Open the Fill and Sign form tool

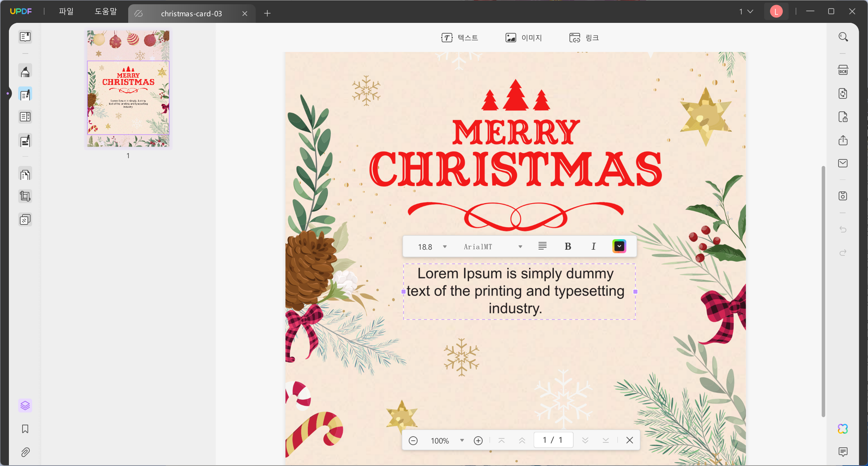(x=25, y=141)
